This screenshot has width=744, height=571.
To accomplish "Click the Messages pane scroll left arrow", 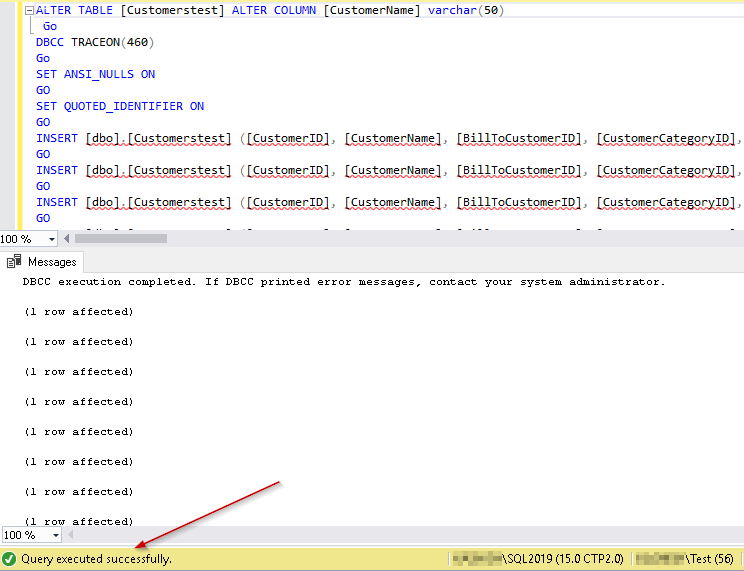I will pos(69,535).
